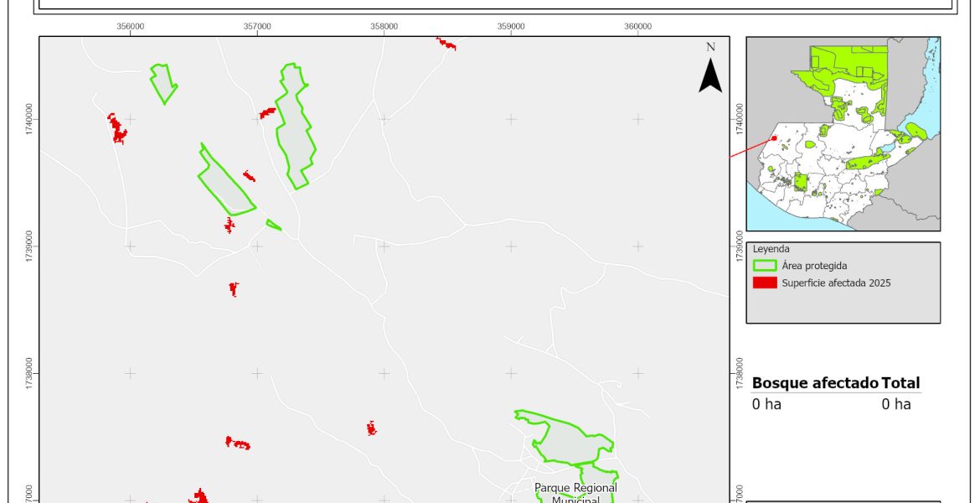Select the large red patch near 1740000
The image size is (980, 503).
tap(117, 129)
